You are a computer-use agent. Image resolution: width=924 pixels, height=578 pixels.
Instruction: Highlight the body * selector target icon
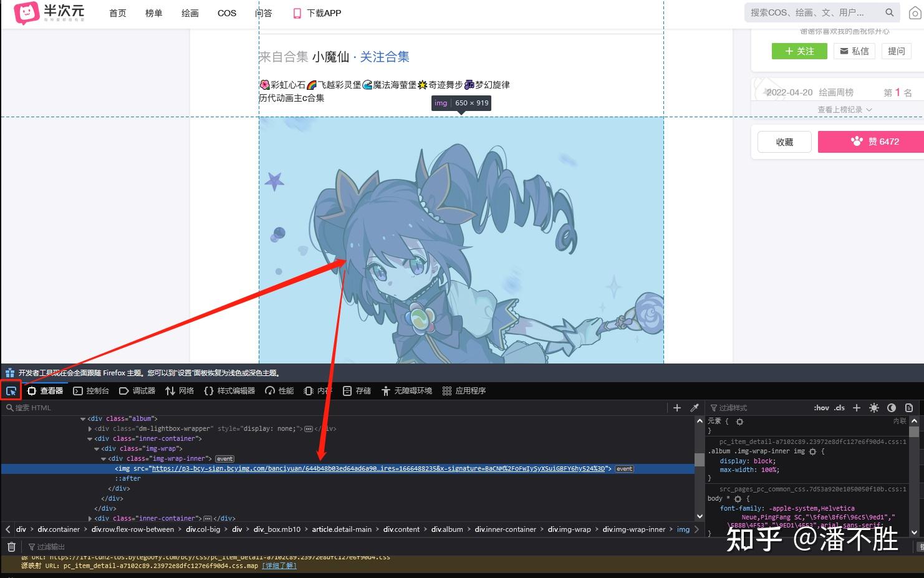(738, 499)
